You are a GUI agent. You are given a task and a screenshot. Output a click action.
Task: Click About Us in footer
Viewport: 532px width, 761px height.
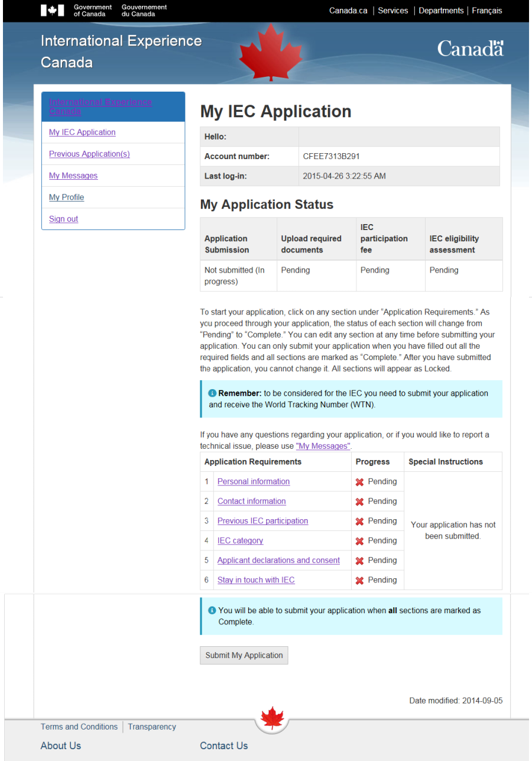coord(61,746)
